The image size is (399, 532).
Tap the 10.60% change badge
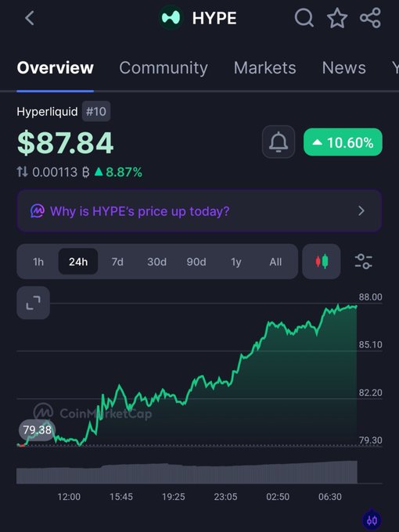pos(343,142)
